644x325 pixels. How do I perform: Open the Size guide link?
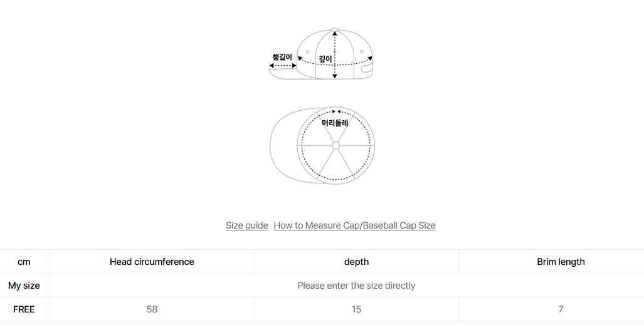[246, 225]
